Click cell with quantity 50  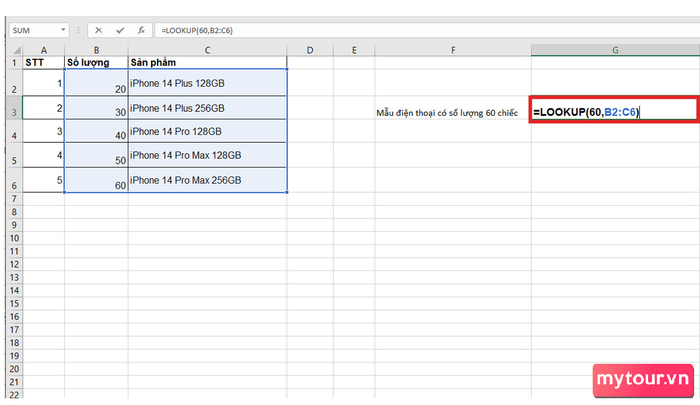tap(96, 155)
